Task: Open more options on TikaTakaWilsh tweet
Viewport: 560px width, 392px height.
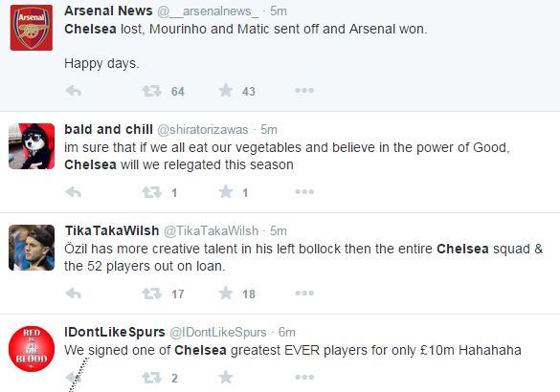Action: [304, 294]
